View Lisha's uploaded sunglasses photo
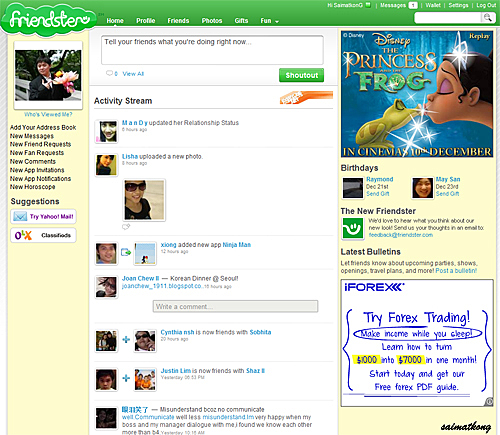This screenshot has height=435, width=500. [x=144, y=200]
